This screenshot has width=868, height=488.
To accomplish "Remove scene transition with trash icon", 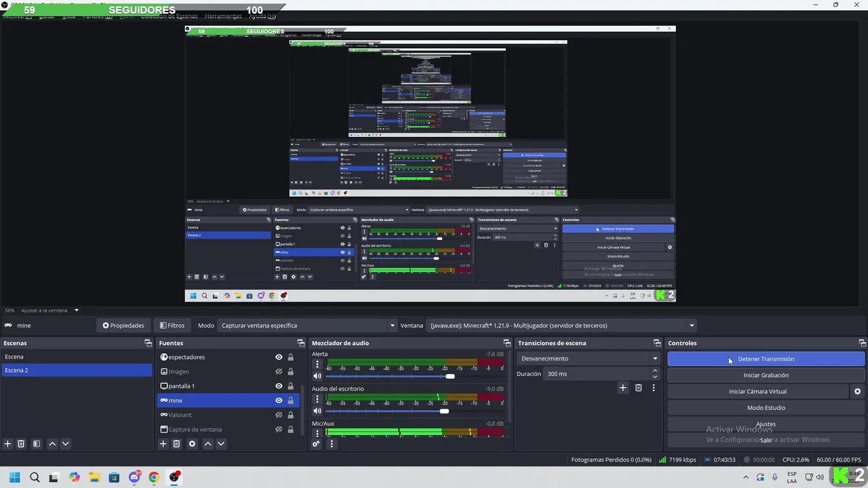I will (x=638, y=388).
